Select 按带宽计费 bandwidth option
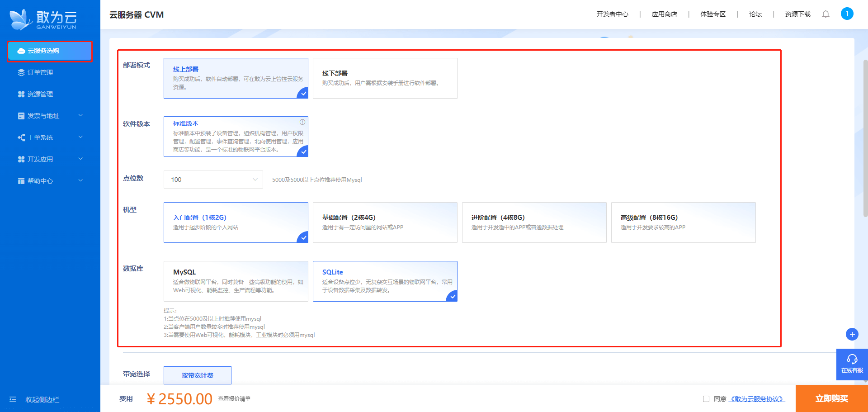Screen dimensions: 868x412 click(x=198, y=375)
